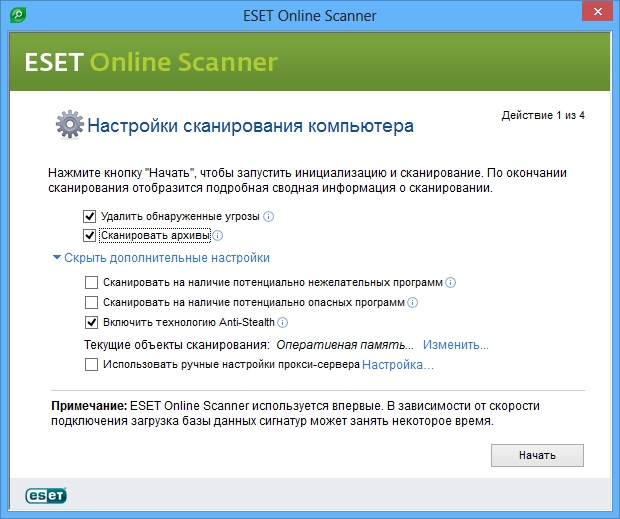
Task: Disable Включить технологию Anti-Stealth checkbox
Action: click(91, 322)
